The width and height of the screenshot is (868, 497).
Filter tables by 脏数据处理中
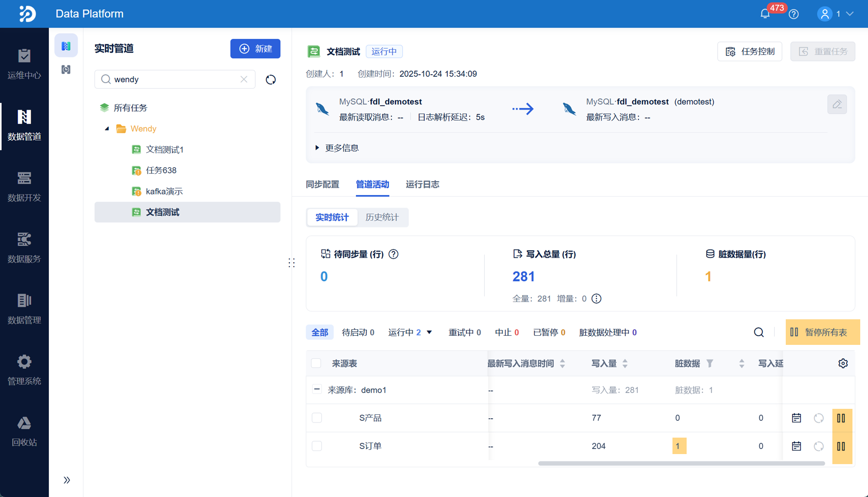click(608, 333)
